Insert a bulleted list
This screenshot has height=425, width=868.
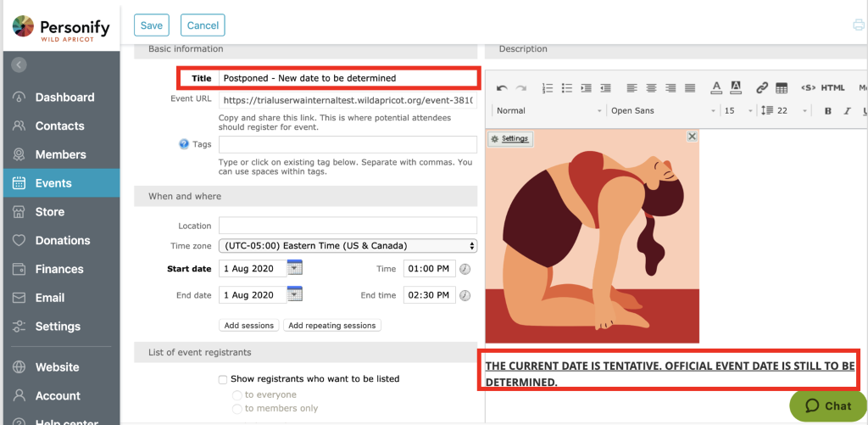(x=567, y=87)
